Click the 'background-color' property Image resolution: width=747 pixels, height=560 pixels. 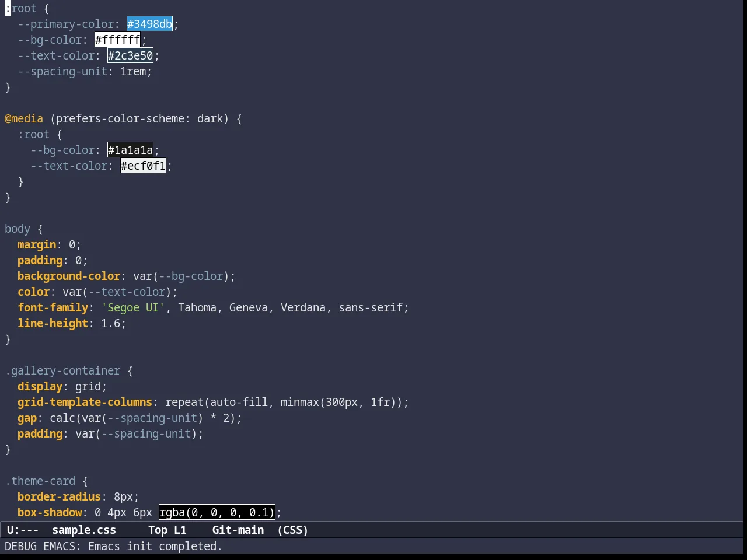69,276
